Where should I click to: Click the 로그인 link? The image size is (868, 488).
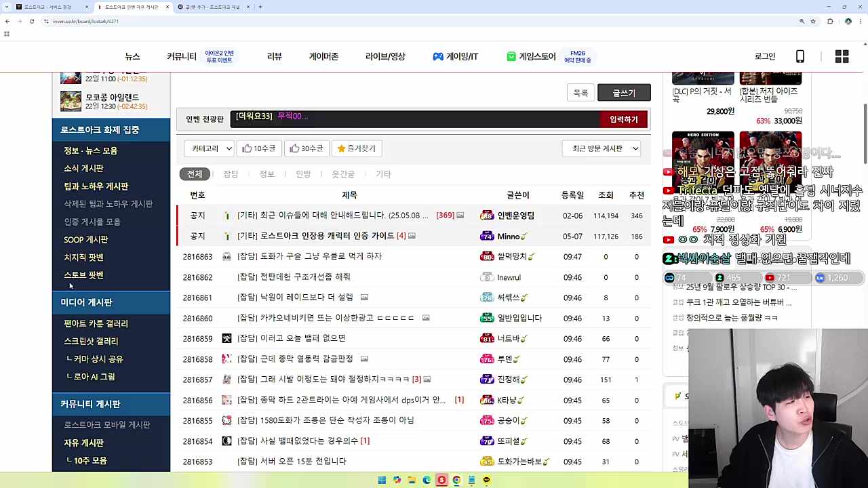coord(765,57)
